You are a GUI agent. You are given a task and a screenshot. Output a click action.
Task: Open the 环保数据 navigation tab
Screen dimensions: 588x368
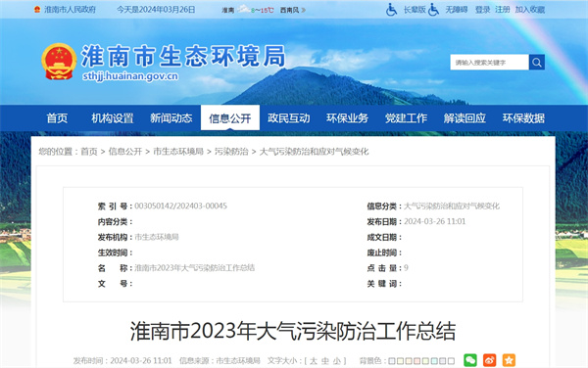523,118
